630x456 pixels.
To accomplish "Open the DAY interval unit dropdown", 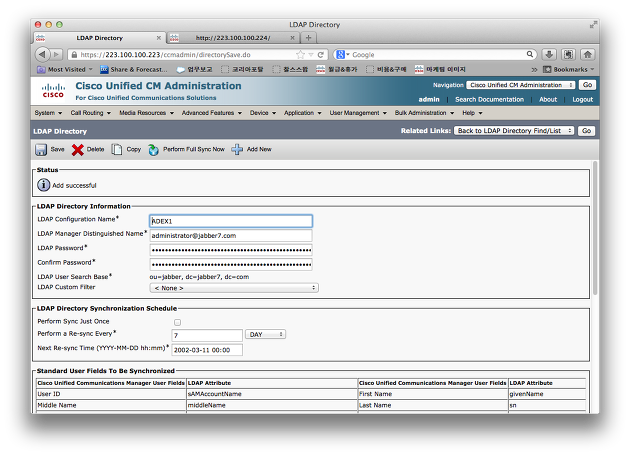I will click(266, 334).
